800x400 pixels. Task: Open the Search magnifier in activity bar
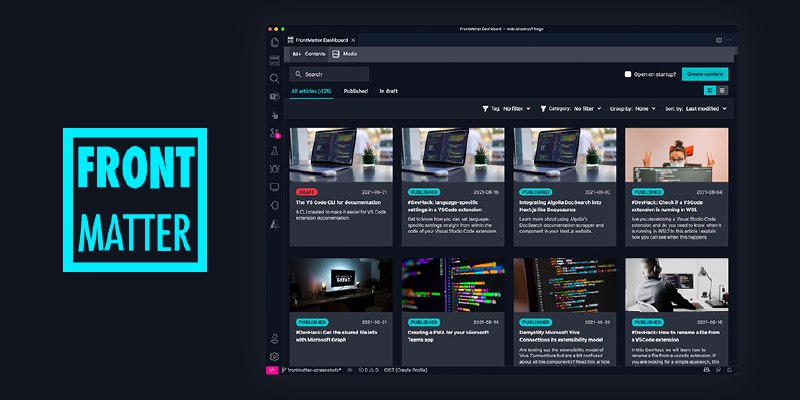coord(274,78)
